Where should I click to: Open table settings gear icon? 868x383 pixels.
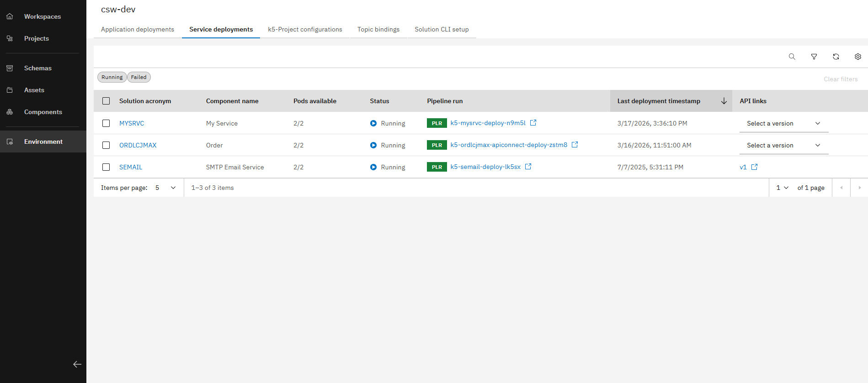pos(857,57)
